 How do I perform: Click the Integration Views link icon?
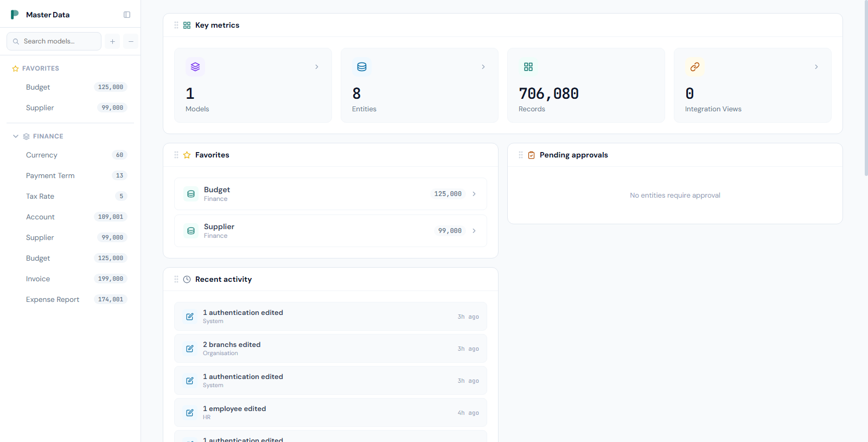point(694,67)
